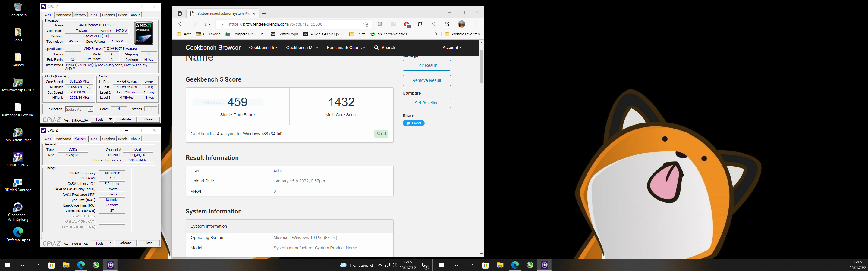The image size is (868, 271).
Task: Open the Edge profile avatar
Action: [462, 24]
